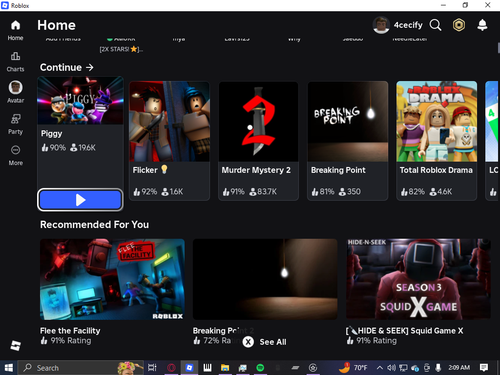Click the HIDE & SEEK Squid Game X title
The height and width of the screenshot is (375, 500).
click(x=405, y=331)
